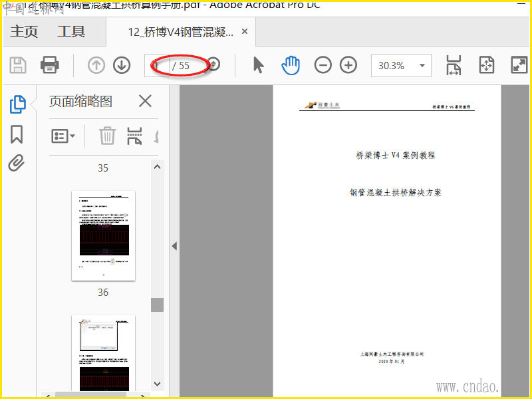Click thumbnail scrollbar down arrow
This screenshot has height=399, width=532.
point(157,384)
